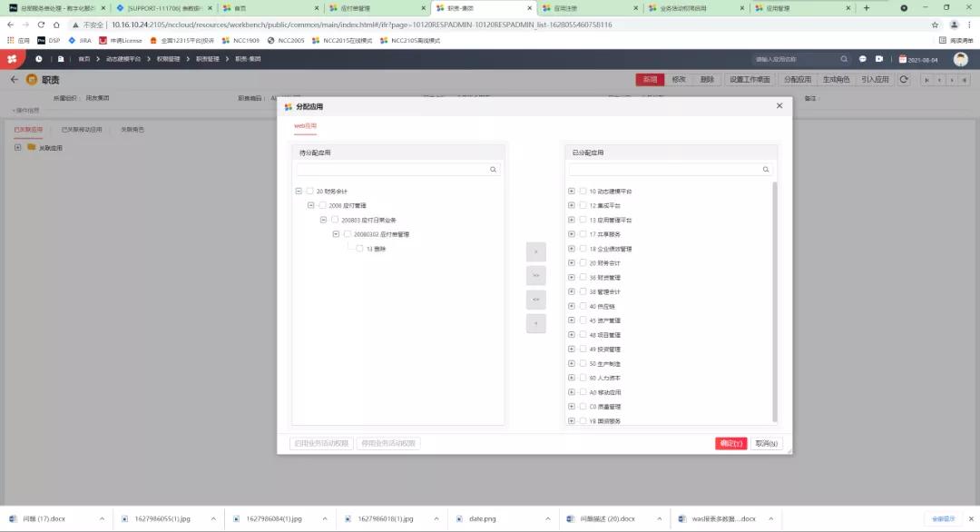
Task: Check the 10 动态建模平台 checkbox in right tree
Action: click(x=583, y=191)
